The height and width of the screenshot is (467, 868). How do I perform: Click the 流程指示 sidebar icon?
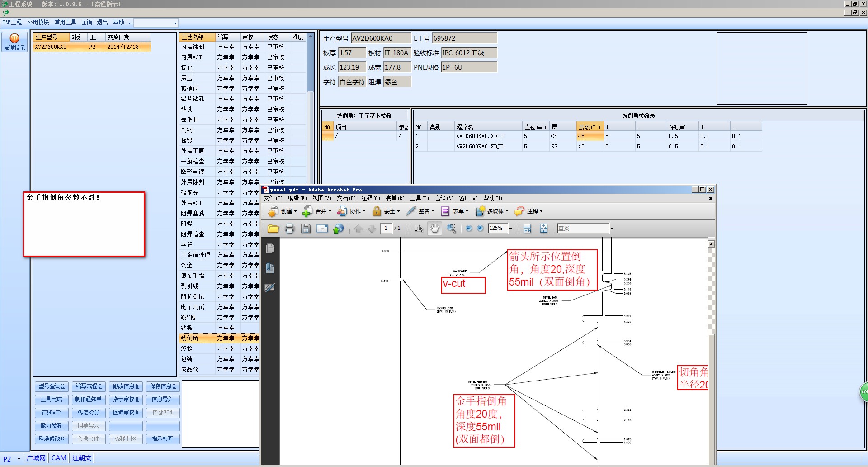[14, 42]
